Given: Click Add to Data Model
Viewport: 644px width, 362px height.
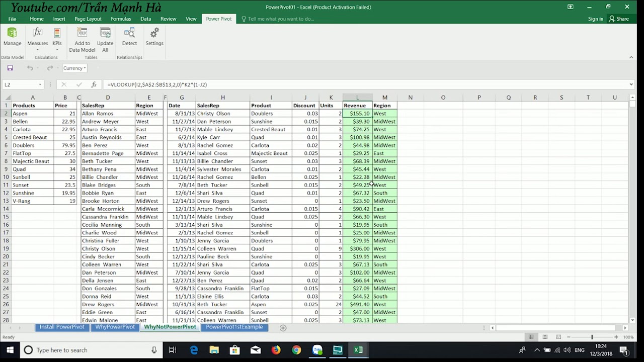Looking at the screenshot, I should click(x=82, y=40).
